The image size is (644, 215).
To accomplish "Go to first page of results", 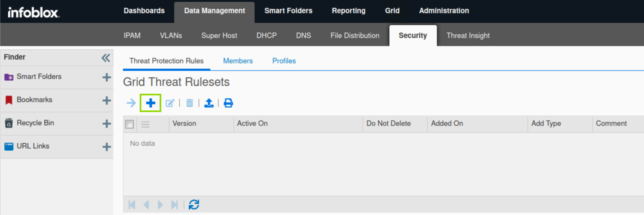I will 132,204.
